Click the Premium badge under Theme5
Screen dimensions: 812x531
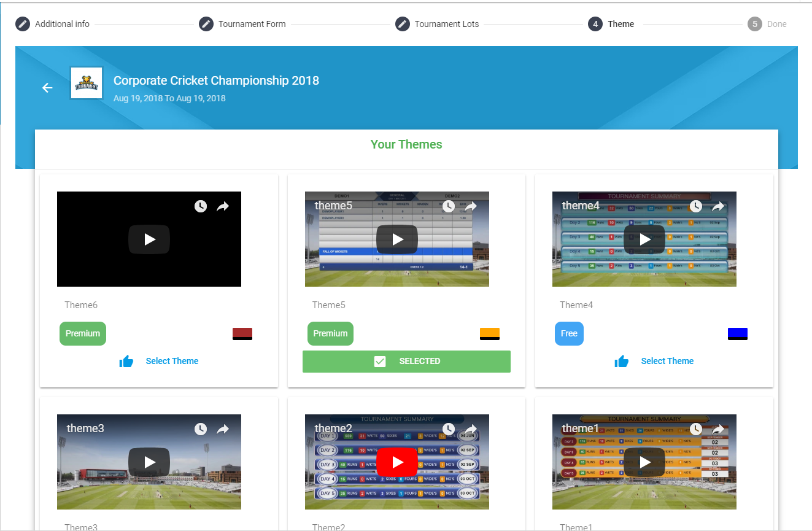[330, 333]
